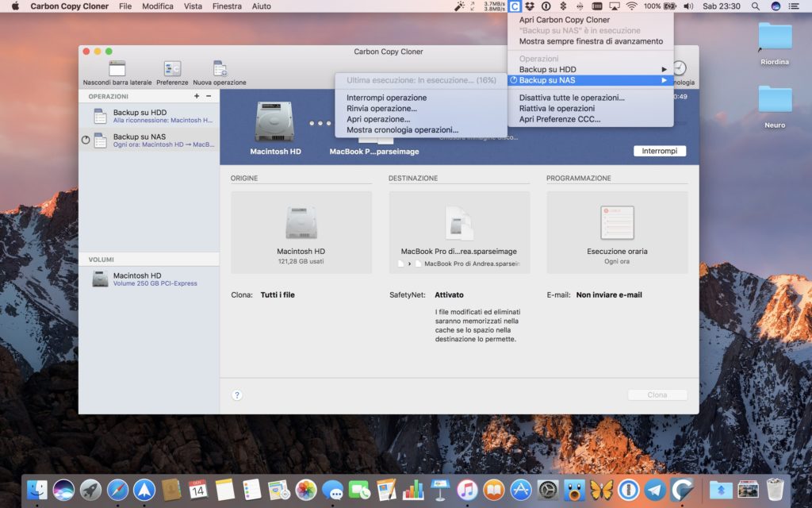The width and height of the screenshot is (812, 508).
Task: Click Mostra cronologia operazioni in the submenu
Action: [x=421, y=130]
